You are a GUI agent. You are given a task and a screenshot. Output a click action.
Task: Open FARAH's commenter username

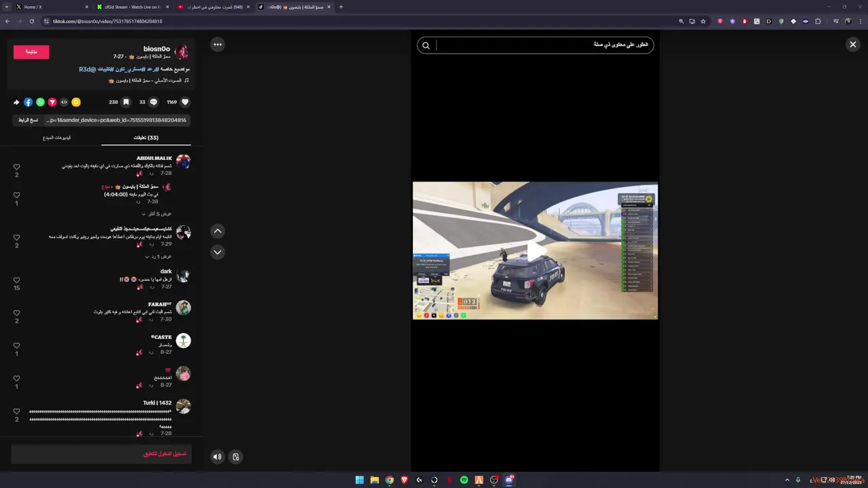click(x=160, y=304)
